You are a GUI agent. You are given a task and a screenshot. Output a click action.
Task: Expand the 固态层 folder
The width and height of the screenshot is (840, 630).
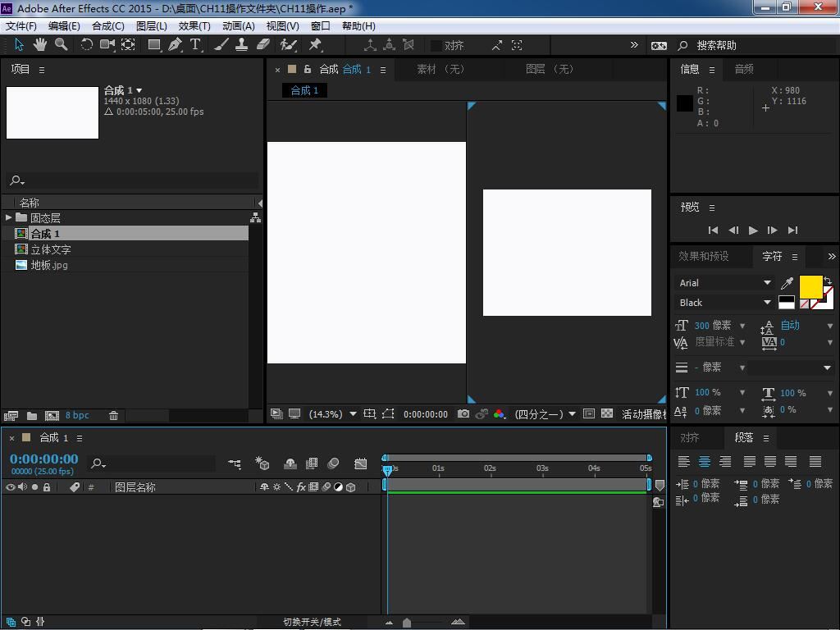coord(8,218)
